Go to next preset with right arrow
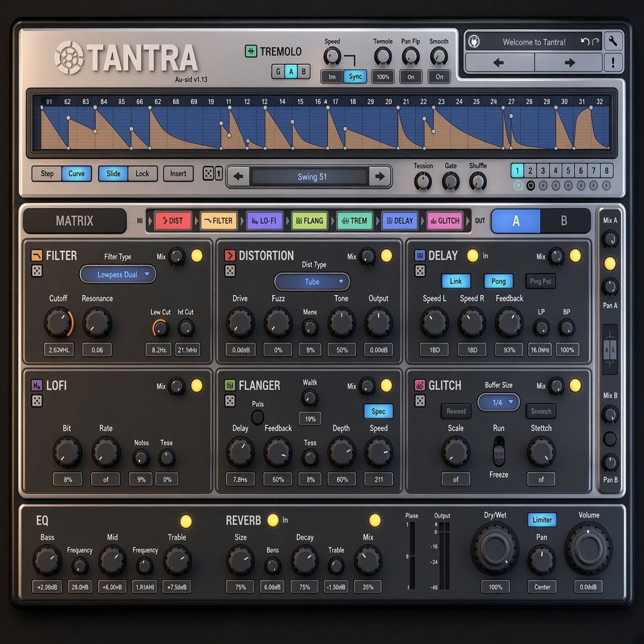644x644 pixels. tap(569, 63)
